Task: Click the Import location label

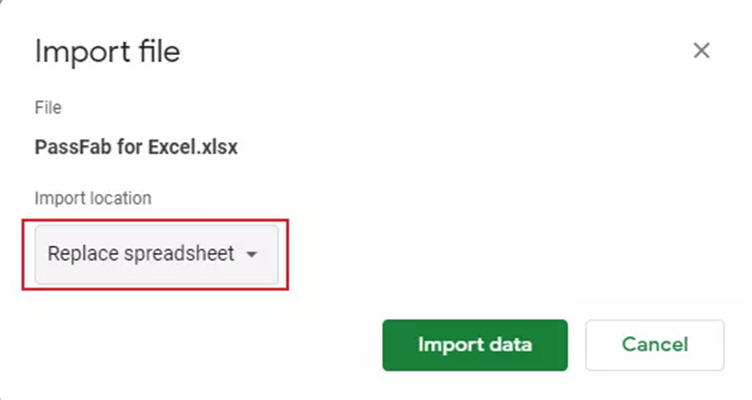Action: pyautogui.click(x=93, y=198)
